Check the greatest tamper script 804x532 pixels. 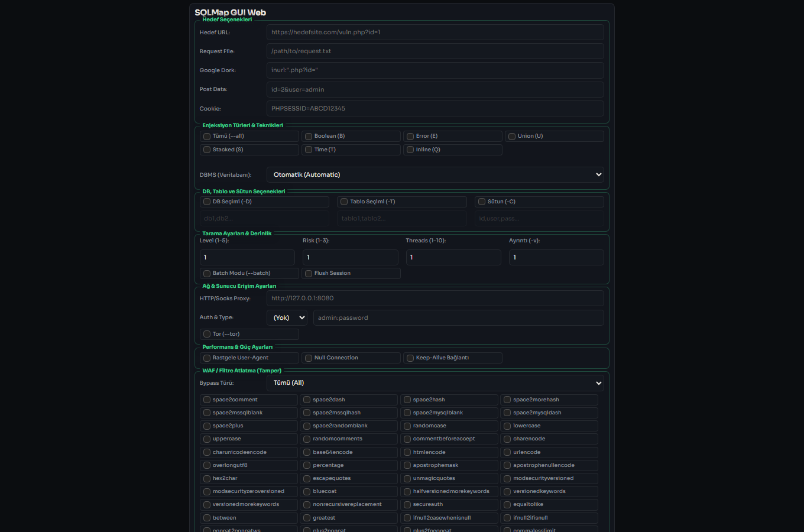(x=307, y=518)
